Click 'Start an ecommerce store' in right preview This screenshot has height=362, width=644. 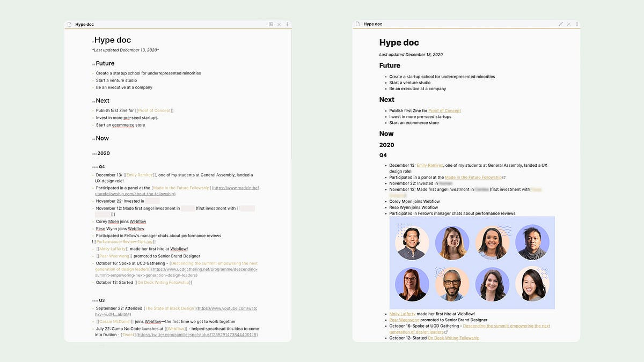pos(414,123)
